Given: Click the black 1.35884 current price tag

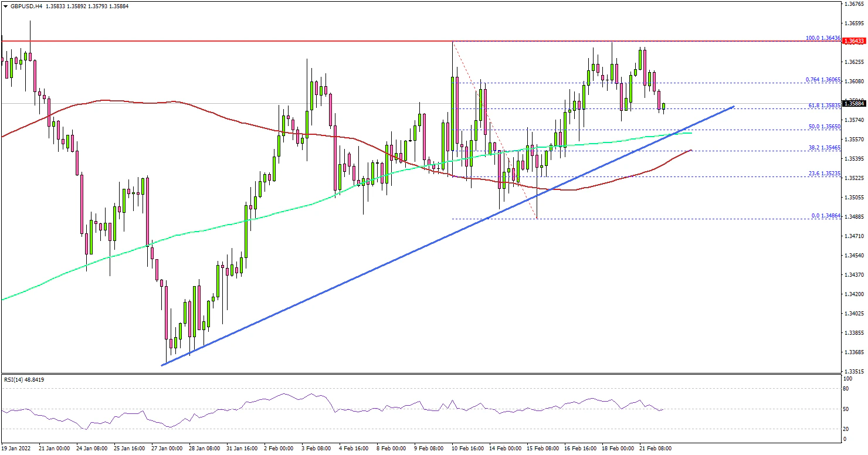Looking at the screenshot, I should [855, 104].
